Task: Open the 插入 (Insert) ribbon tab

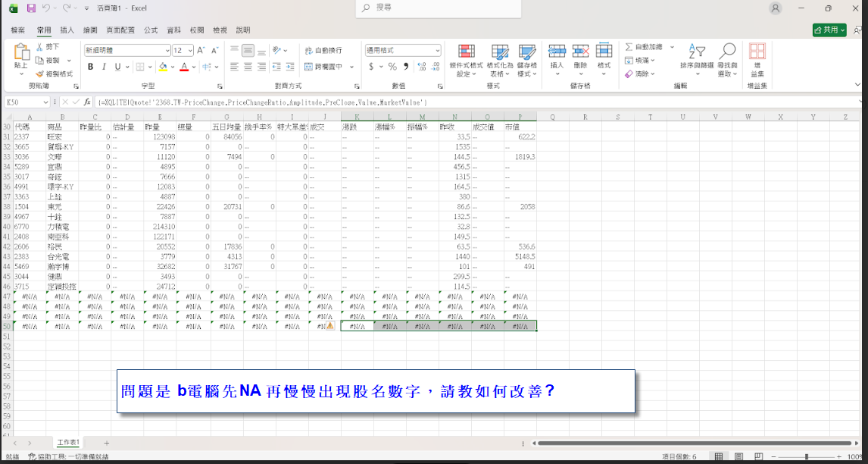Action: pyautogui.click(x=67, y=30)
